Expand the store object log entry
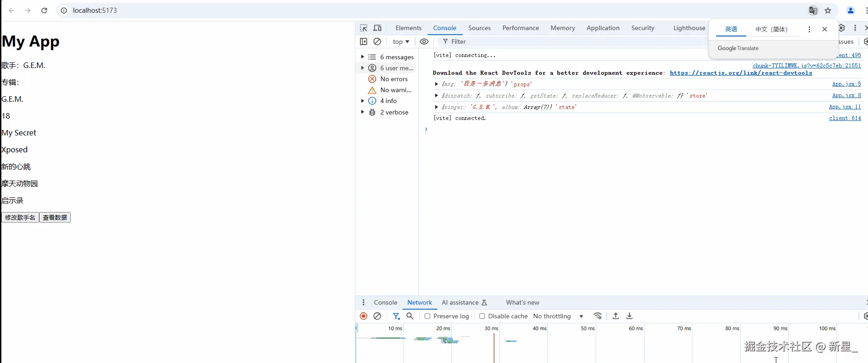This screenshot has height=363, width=868. [437, 95]
